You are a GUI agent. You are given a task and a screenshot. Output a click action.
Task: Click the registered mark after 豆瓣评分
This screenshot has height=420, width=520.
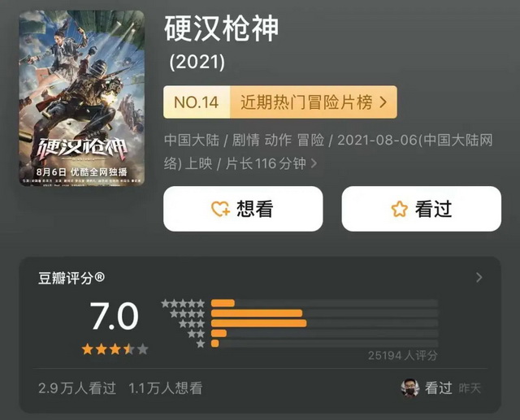pyautogui.click(x=99, y=277)
